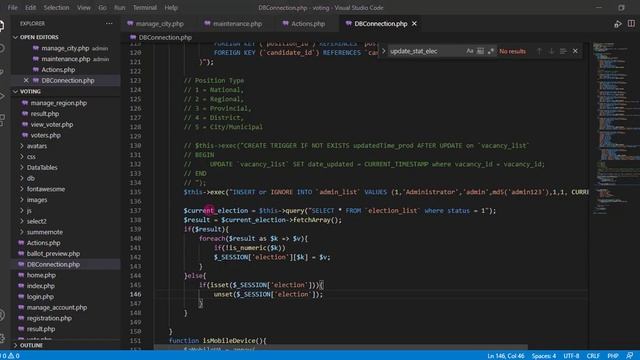Open Search view in activity bar
This screenshot has height=360, width=640.
[x=2, y=48]
